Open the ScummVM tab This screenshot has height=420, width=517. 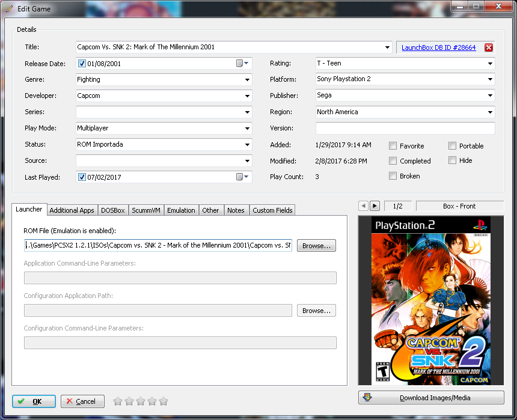(x=146, y=210)
